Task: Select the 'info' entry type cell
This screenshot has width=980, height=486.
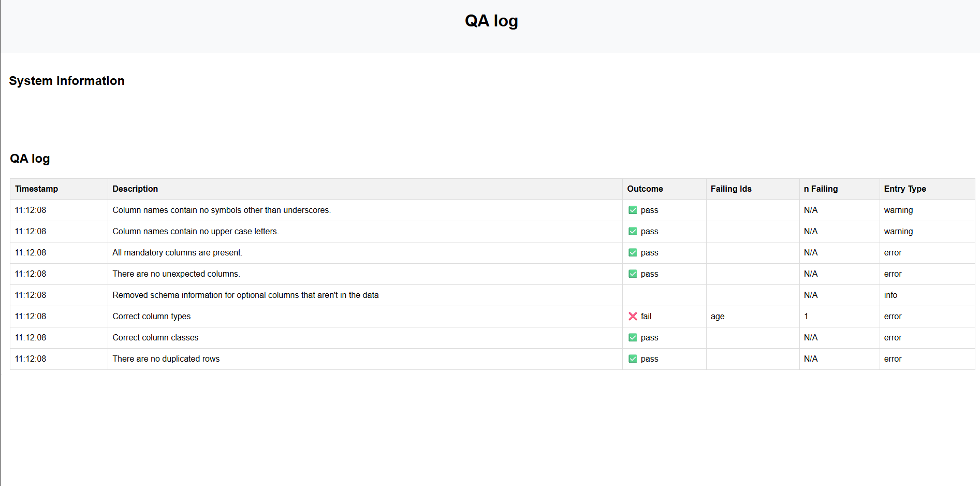Action: (891, 295)
